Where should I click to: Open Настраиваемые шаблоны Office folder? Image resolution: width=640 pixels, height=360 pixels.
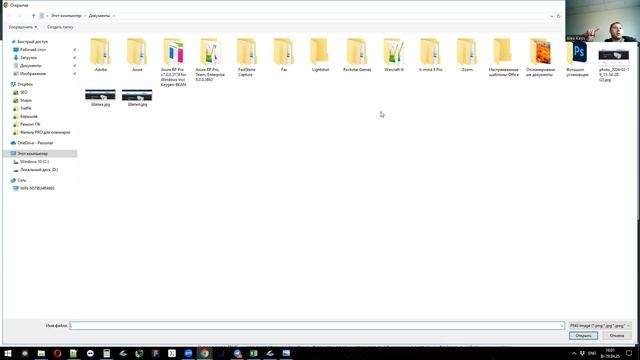point(503,57)
